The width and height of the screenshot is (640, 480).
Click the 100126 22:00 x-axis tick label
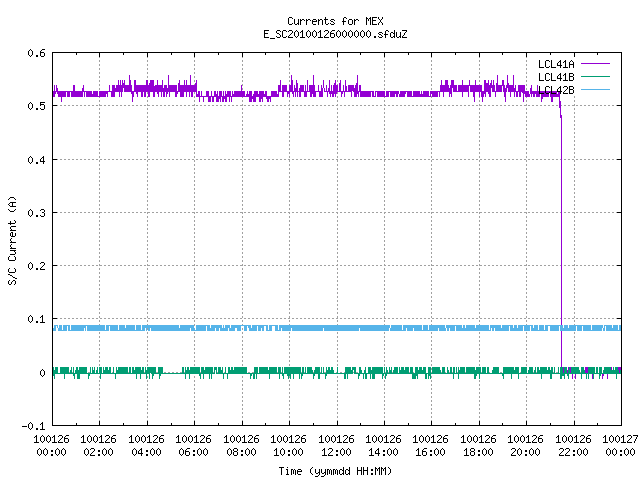point(573,445)
